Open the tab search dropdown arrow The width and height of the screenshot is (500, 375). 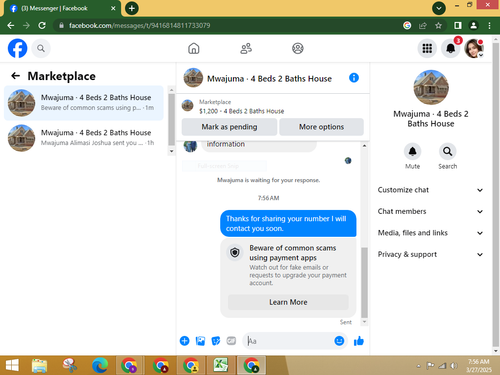coord(439,8)
